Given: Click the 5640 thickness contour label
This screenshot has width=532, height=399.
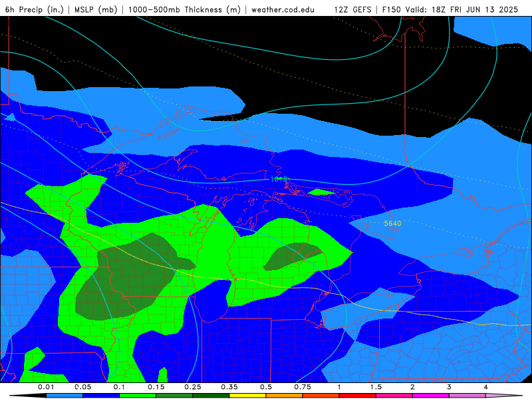Looking at the screenshot, I should pos(392,223).
